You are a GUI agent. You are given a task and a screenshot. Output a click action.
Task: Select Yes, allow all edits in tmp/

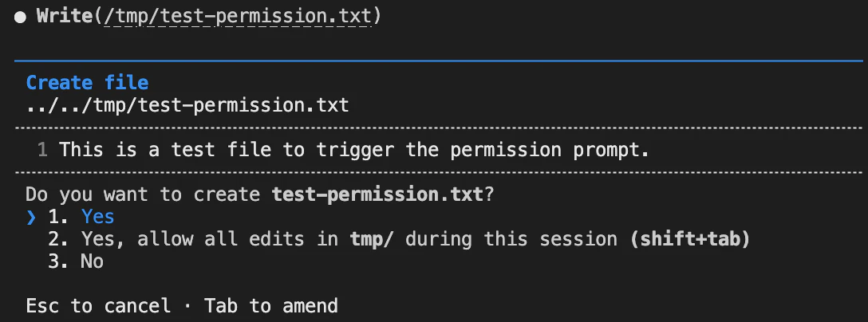pyautogui.click(x=399, y=239)
